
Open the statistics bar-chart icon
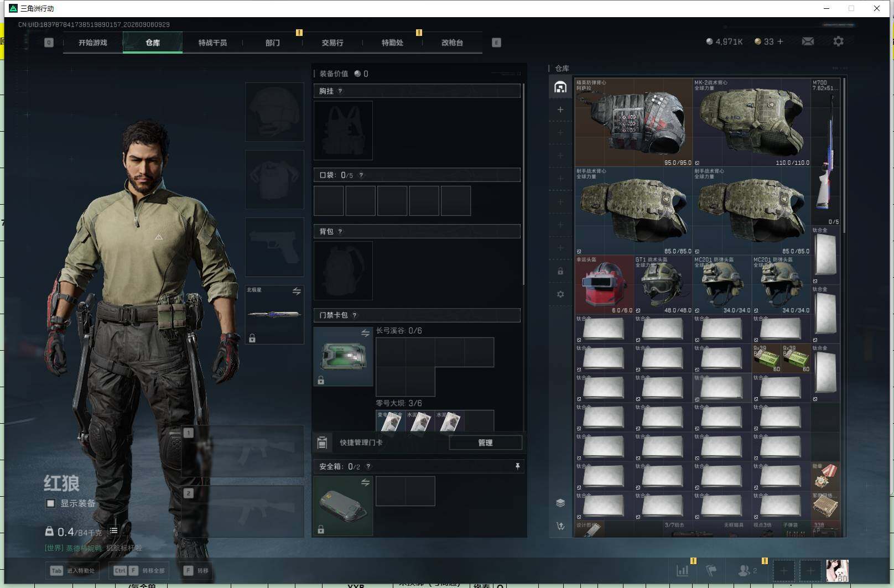683,570
